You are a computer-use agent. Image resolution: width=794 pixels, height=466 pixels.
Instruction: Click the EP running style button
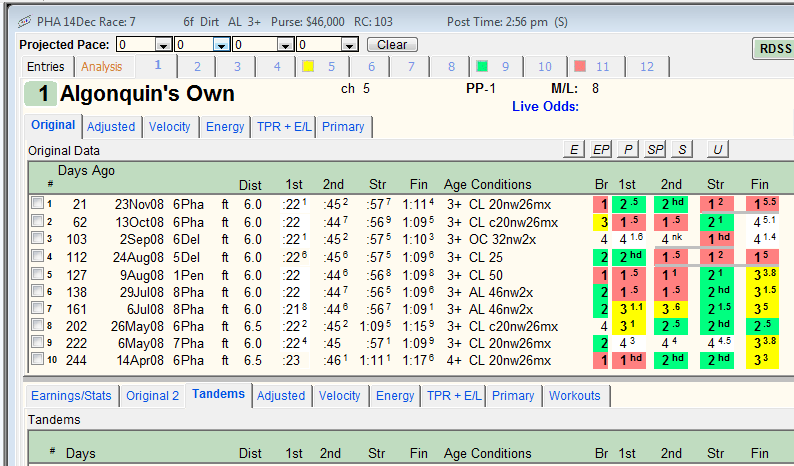point(601,149)
